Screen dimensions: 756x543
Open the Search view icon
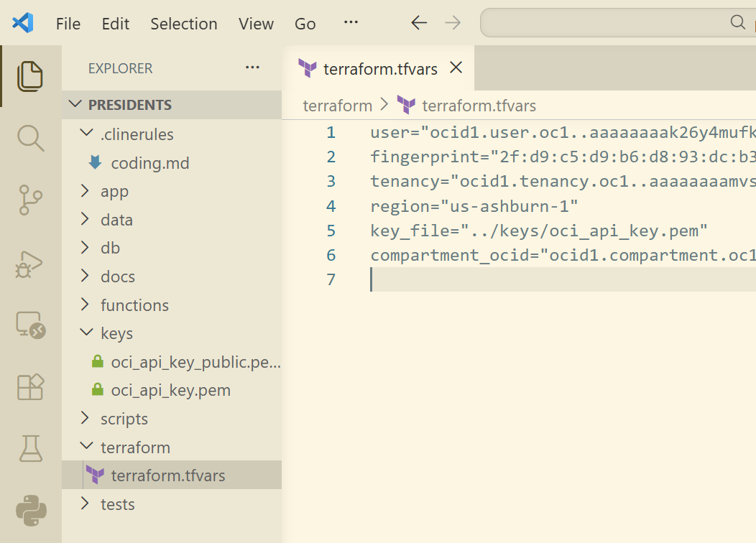pyautogui.click(x=30, y=137)
